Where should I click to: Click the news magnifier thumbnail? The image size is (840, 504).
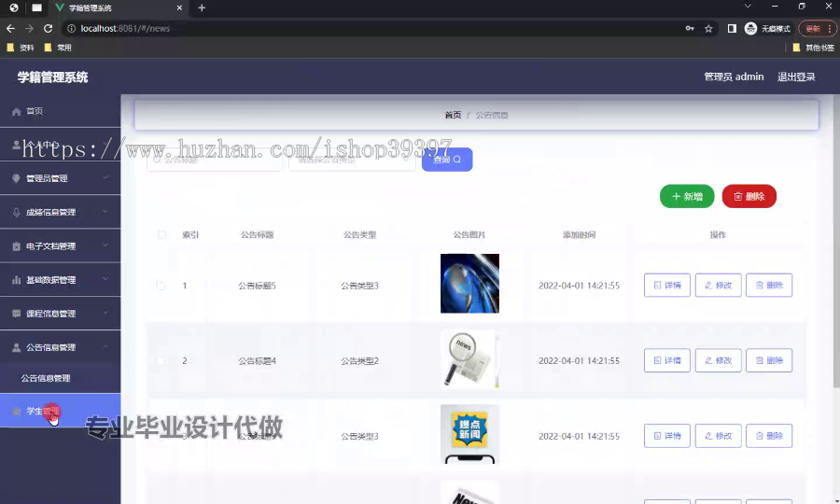[469, 358]
